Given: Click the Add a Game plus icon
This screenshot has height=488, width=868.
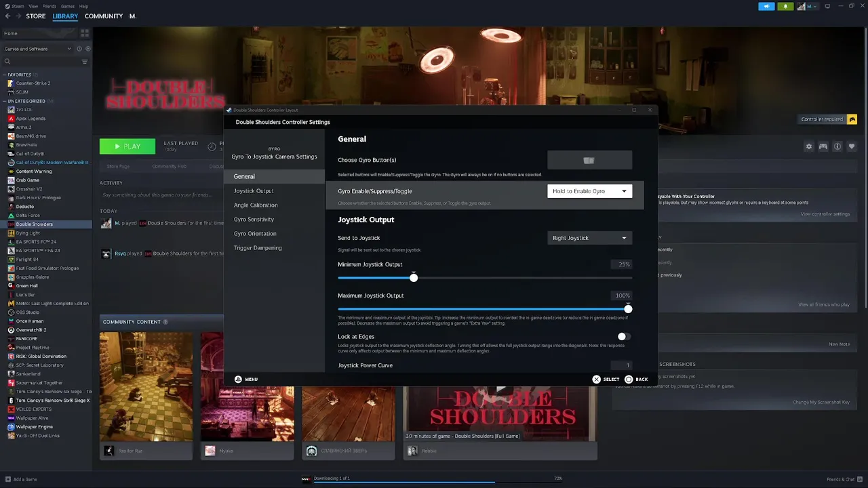Looking at the screenshot, I should tap(7, 479).
